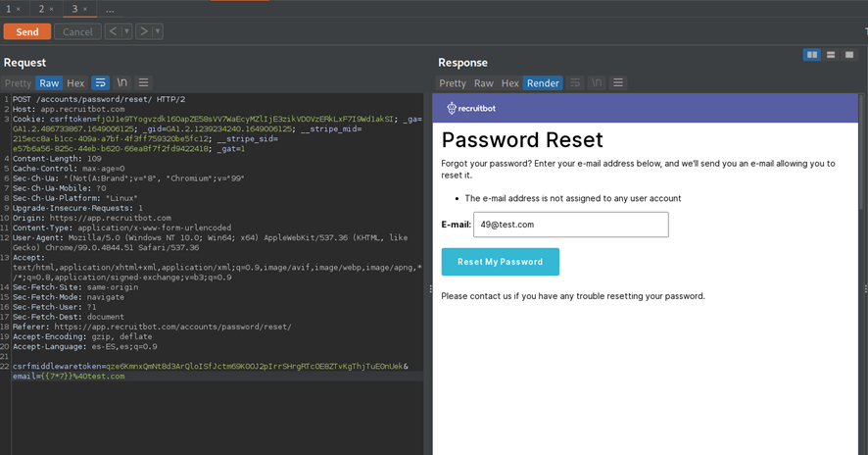868x455 pixels.
Task: Select Hex view in Request panel
Action: point(75,83)
